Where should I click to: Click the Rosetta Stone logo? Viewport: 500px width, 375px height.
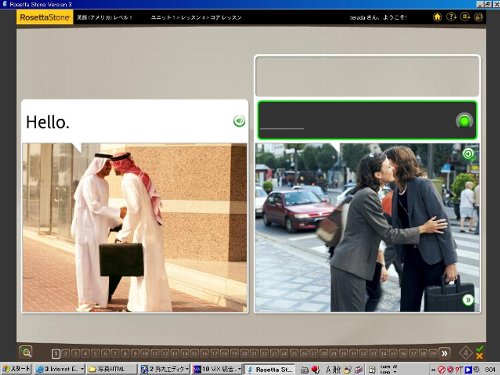45,17
